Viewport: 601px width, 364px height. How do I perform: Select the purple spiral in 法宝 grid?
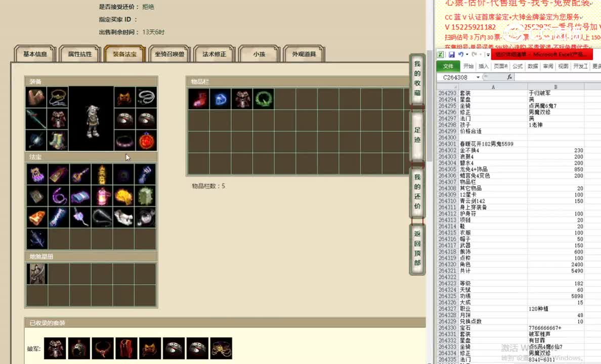[x=59, y=196]
